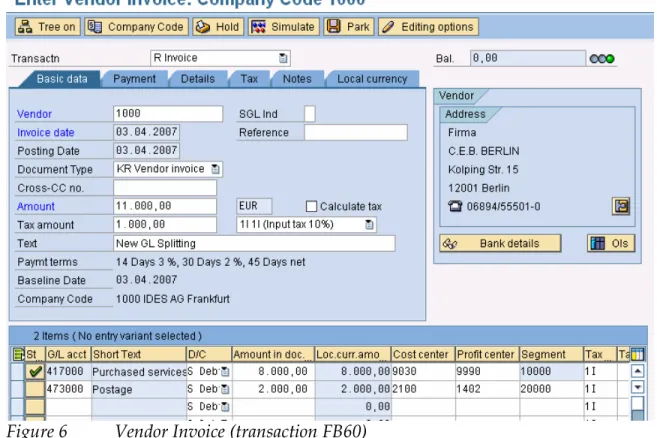Click the Tree on button
The width and height of the screenshot is (657, 438).
tap(48, 27)
